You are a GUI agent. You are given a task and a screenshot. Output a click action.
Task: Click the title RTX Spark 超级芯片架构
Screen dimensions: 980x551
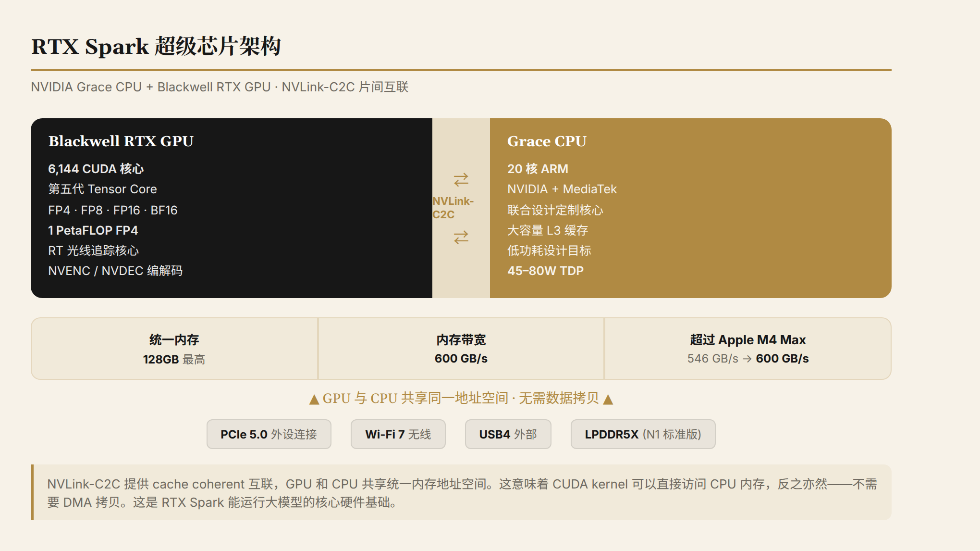pos(156,47)
